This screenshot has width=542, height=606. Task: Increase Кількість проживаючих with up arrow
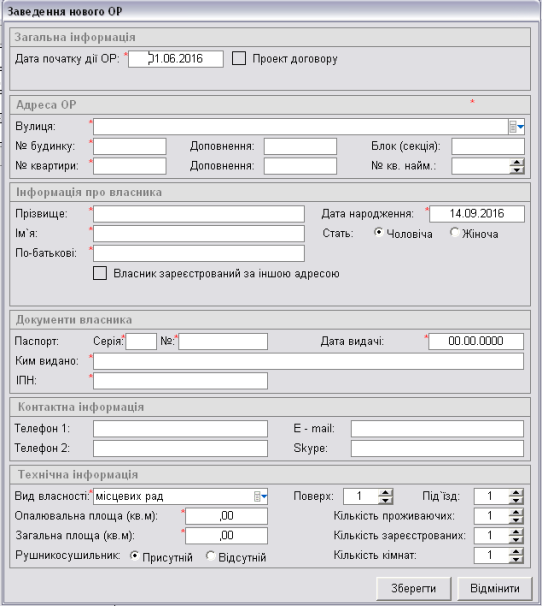[x=516, y=512]
